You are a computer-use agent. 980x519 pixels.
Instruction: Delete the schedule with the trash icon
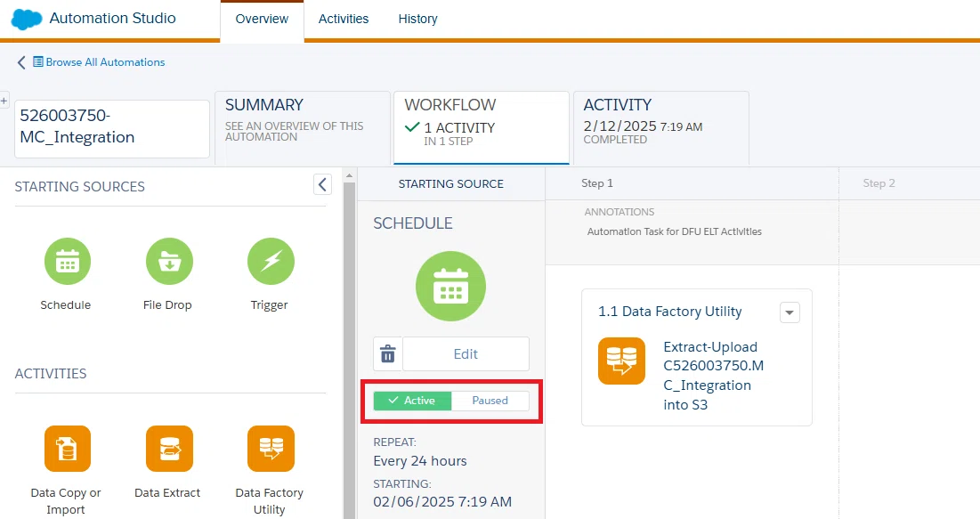pyautogui.click(x=387, y=354)
